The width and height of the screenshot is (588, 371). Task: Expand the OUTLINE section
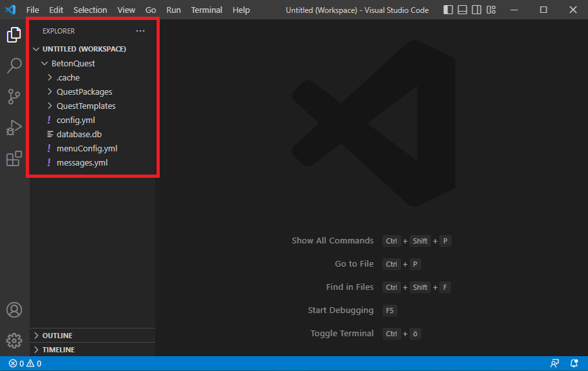pos(92,336)
